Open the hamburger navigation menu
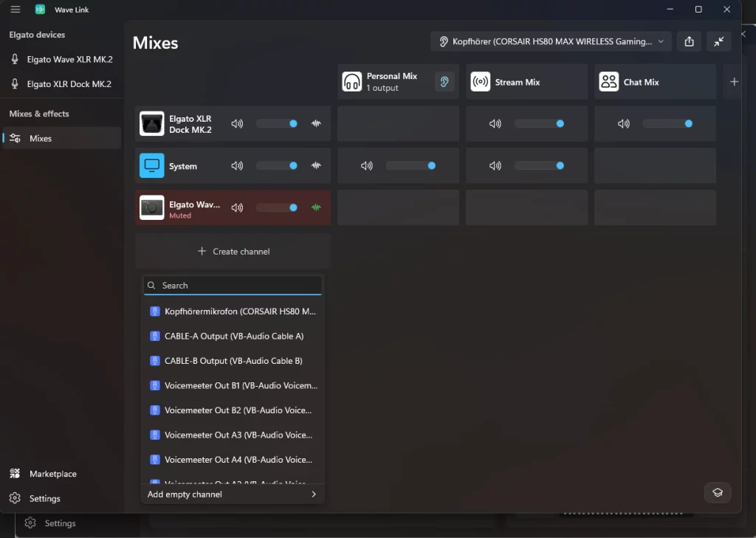This screenshot has height=538, width=756. tap(16, 10)
